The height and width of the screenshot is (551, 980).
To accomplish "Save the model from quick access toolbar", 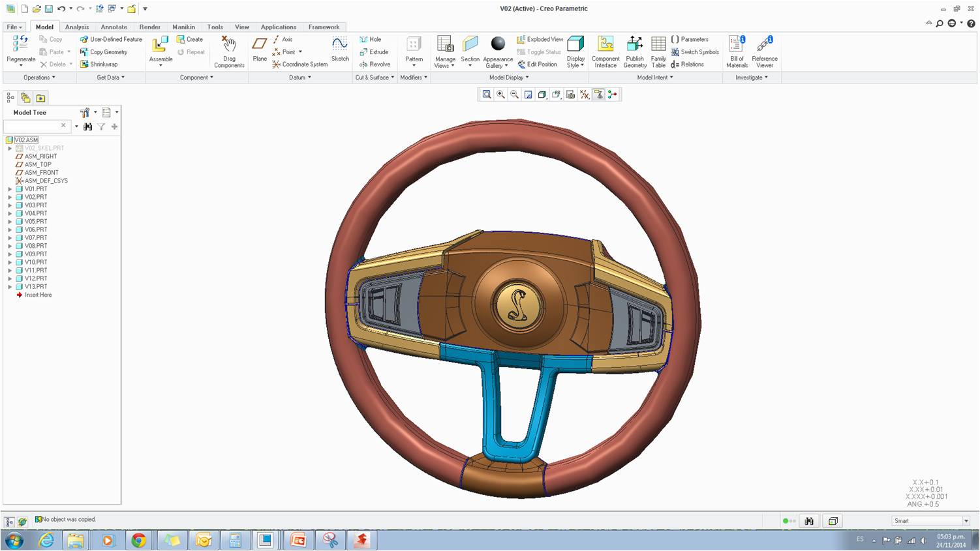I will [48, 9].
